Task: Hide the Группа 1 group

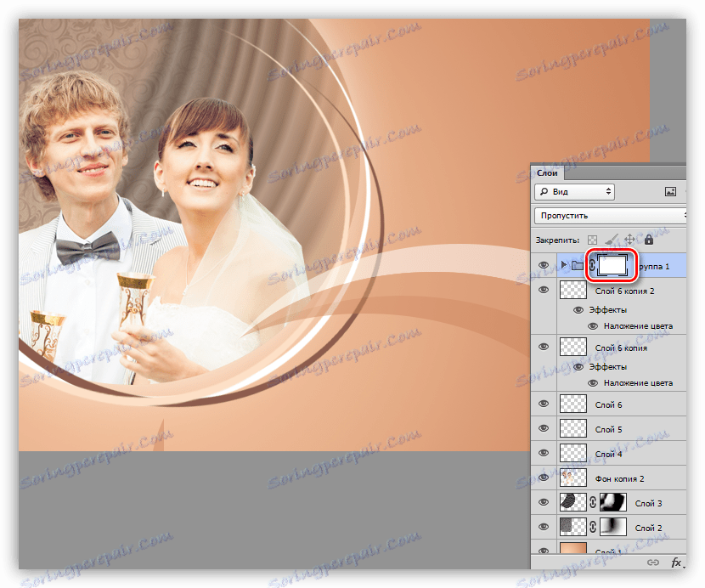Action: [x=544, y=265]
